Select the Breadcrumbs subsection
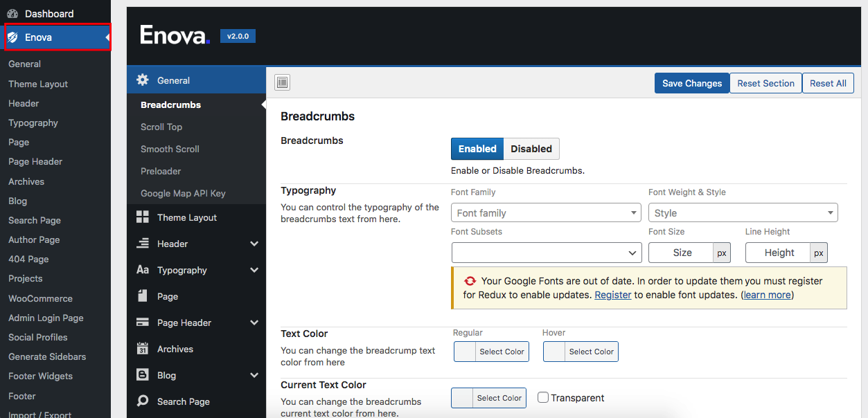 (x=170, y=104)
